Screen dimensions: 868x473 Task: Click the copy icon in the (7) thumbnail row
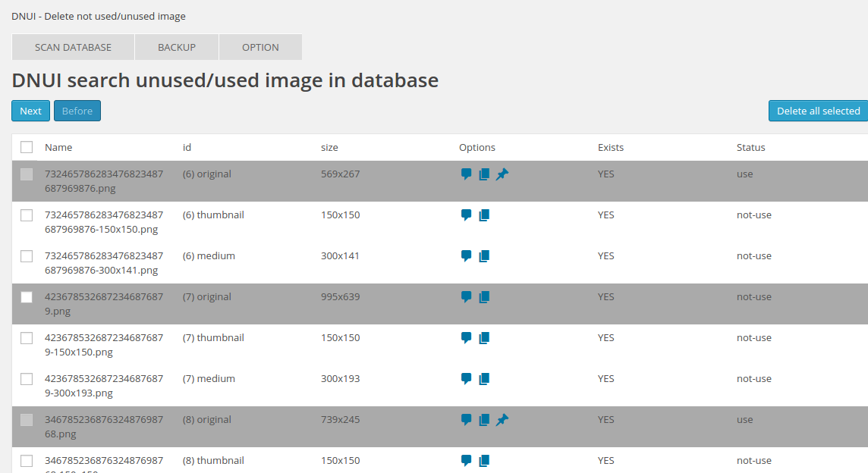[484, 338]
